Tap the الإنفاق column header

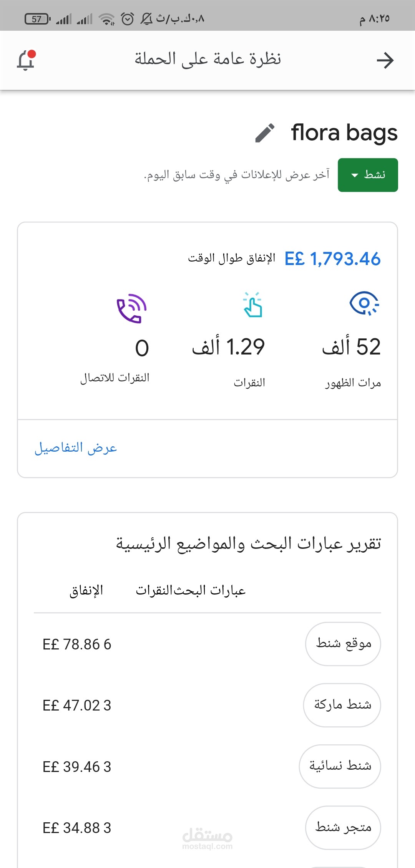pos(86,590)
